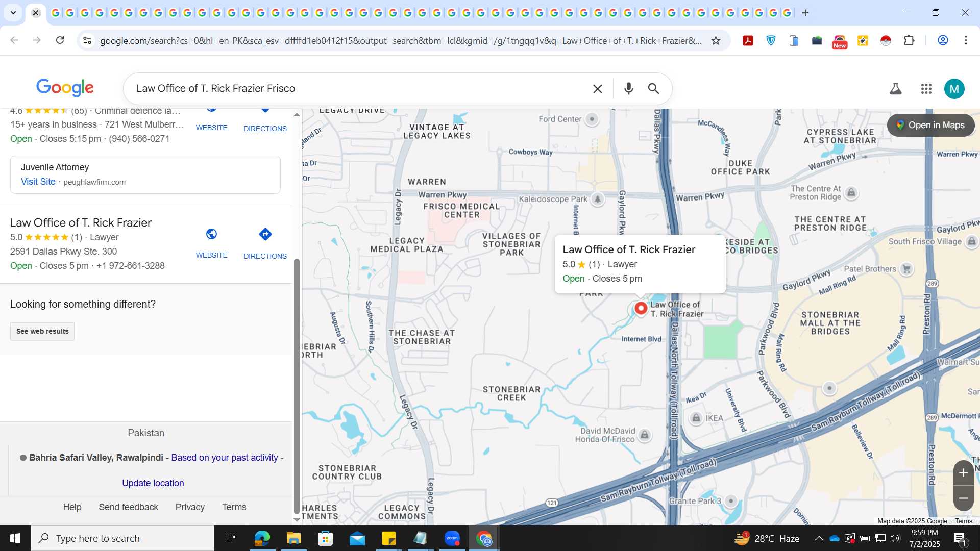Screen dimensions: 980x551
Task: Open File Explorer from taskbar
Action: click(x=293, y=538)
